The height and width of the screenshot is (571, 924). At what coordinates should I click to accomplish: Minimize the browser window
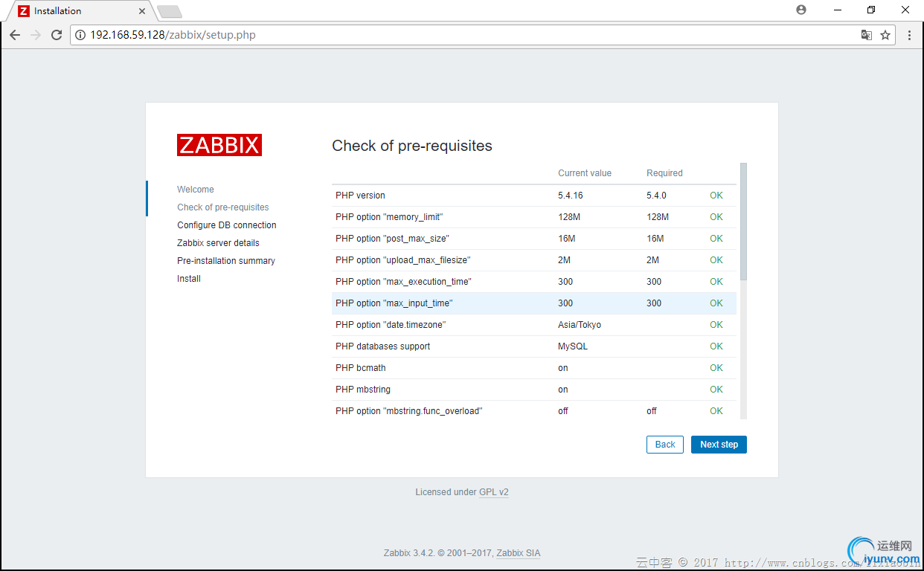click(838, 10)
